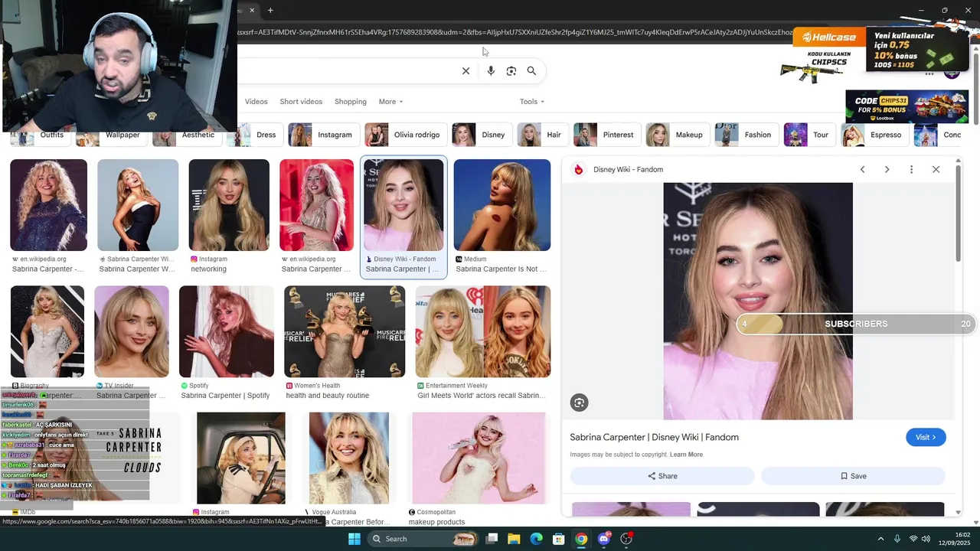Go to next image in preview panel
980x551 pixels.
(x=887, y=169)
